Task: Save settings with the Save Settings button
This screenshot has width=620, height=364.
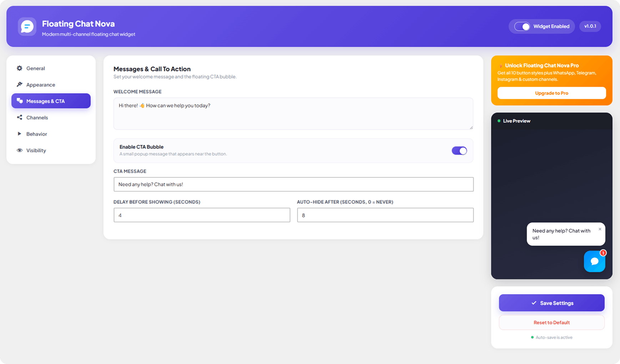Action: (x=551, y=303)
